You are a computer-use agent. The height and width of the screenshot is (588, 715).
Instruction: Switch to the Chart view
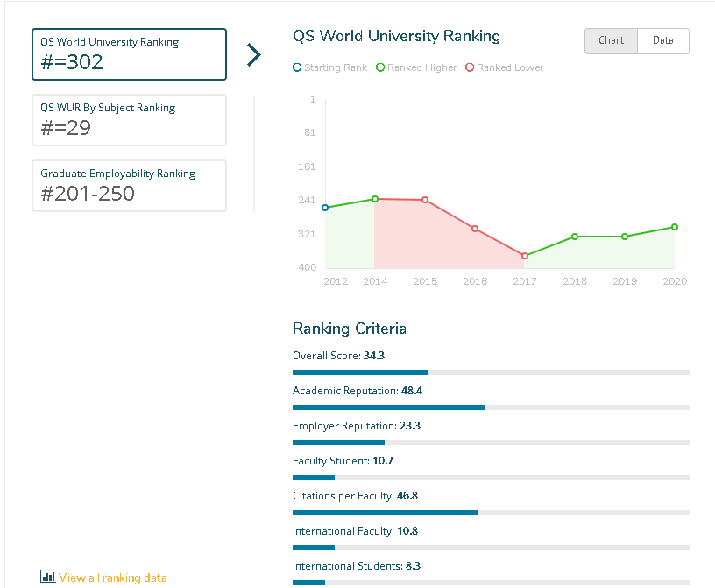pyautogui.click(x=611, y=41)
